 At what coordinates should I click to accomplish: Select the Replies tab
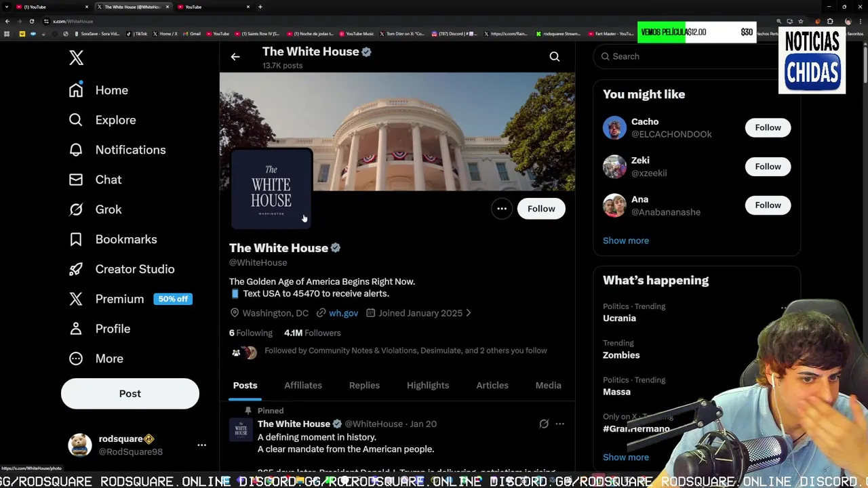pos(364,386)
